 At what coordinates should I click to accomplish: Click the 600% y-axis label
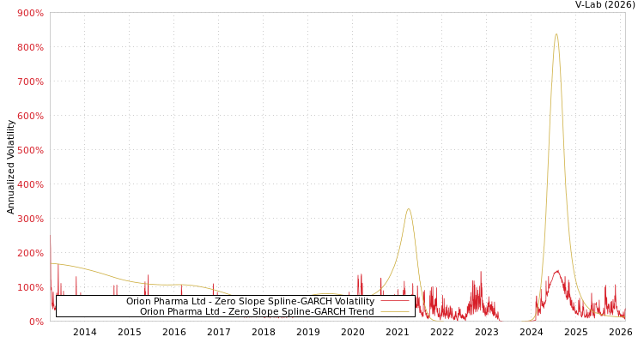(x=30, y=116)
